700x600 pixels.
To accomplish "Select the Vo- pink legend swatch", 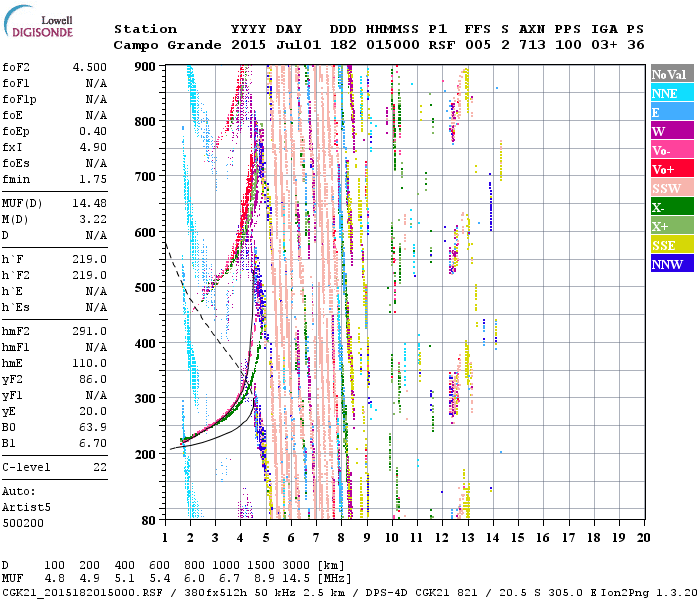I will 672,150.
